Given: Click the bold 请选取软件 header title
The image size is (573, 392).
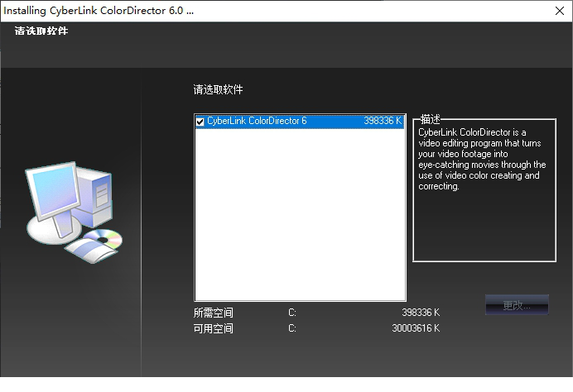Looking at the screenshot, I should [41, 31].
